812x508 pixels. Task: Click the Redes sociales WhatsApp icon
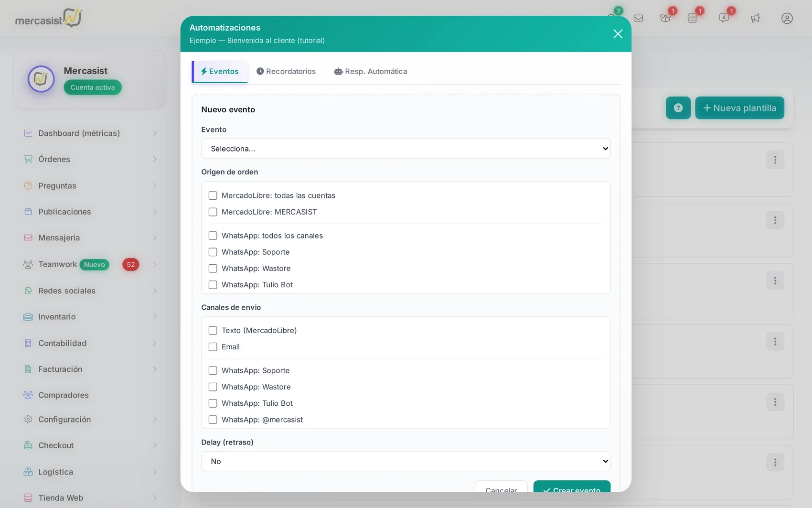coord(28,291)
